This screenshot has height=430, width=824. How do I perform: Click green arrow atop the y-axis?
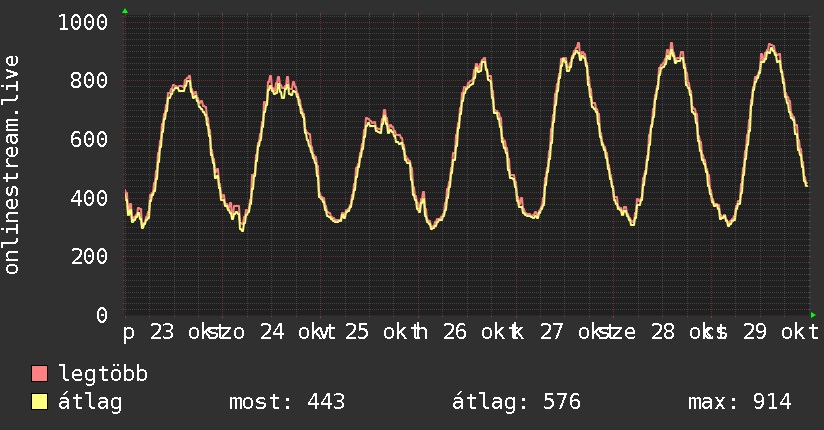[125, 11]
